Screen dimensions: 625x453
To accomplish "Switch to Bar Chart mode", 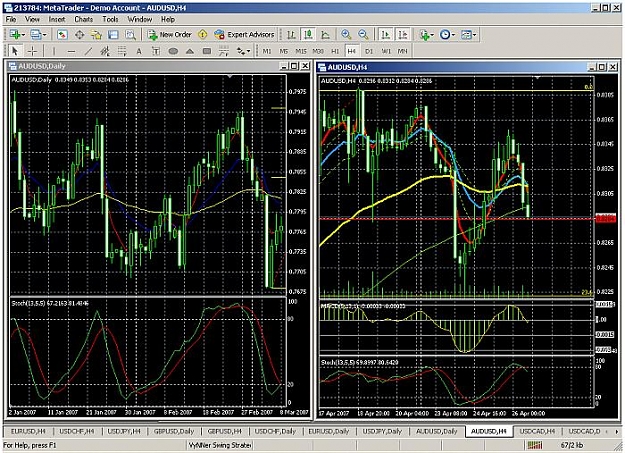I will tap(291, 35).
